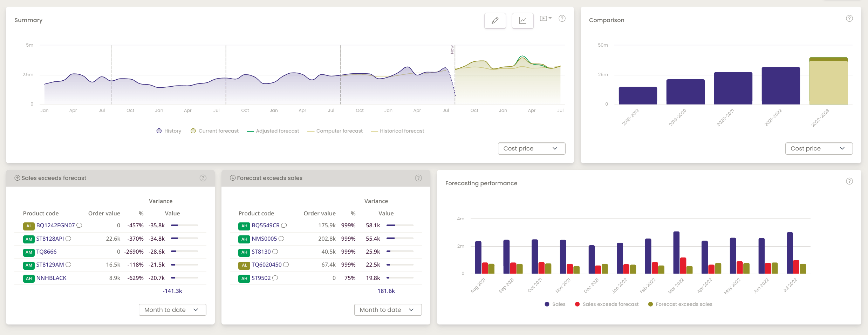Open product link ST8128API

point(50,239)
